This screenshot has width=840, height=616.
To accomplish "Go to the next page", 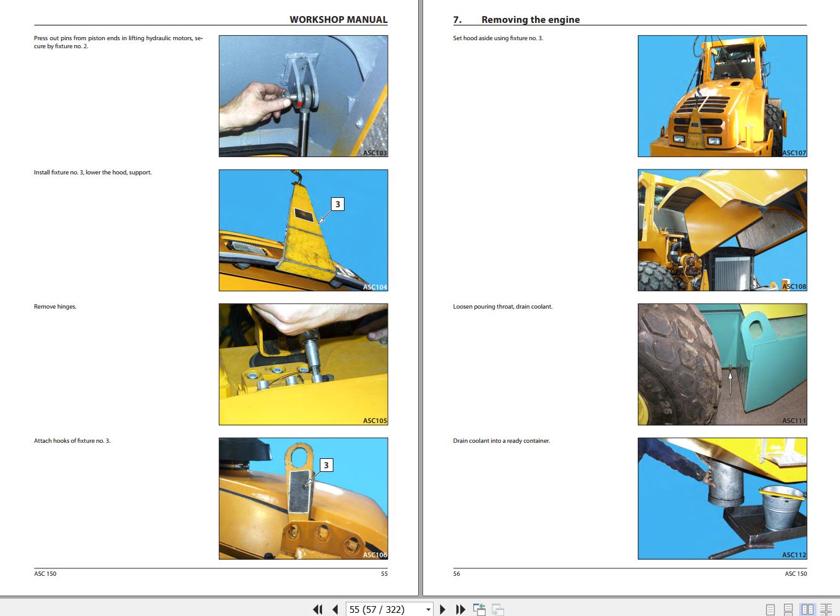I will coord(443,609).
